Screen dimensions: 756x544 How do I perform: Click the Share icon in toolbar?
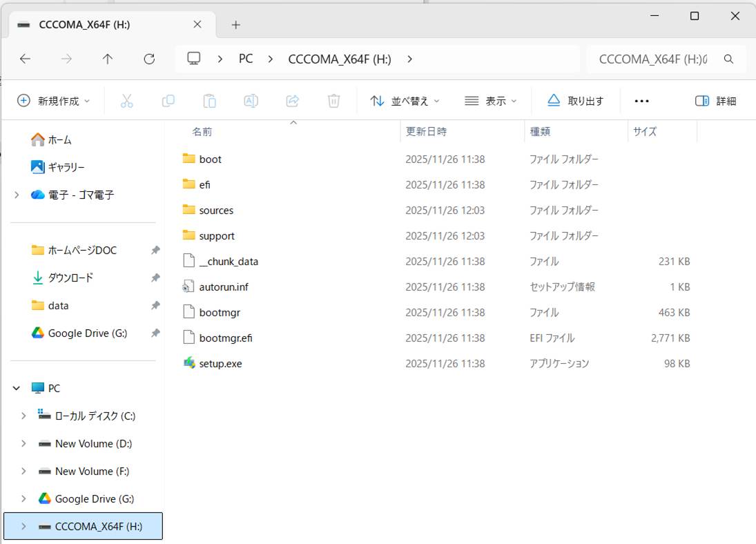click(x=292, y=101)
